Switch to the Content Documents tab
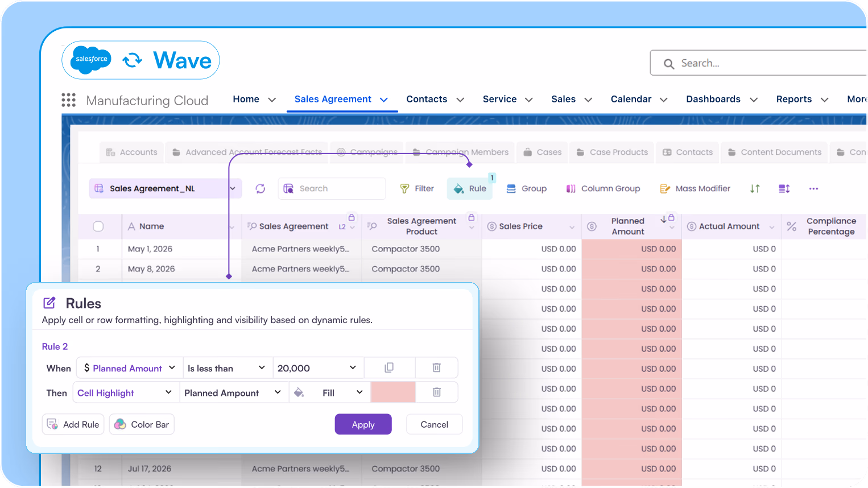 point(775,152)
